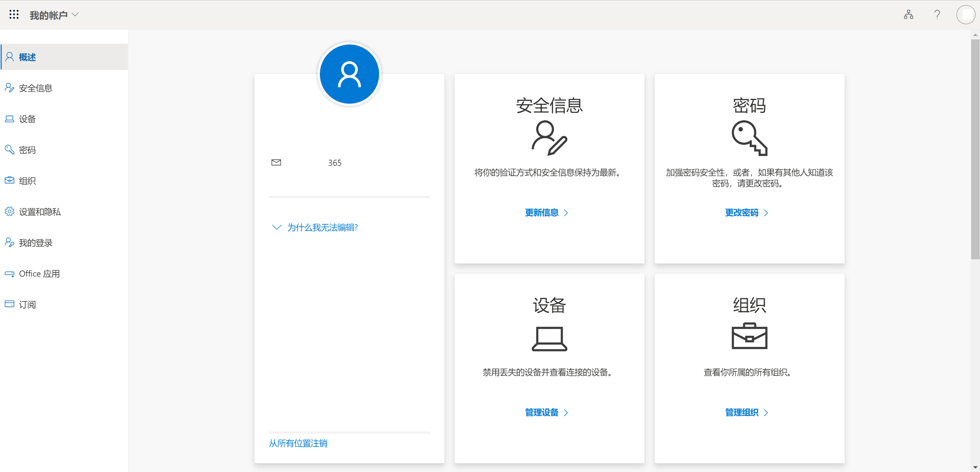Select Office 应用 in the sidebar

pos(39,274)
